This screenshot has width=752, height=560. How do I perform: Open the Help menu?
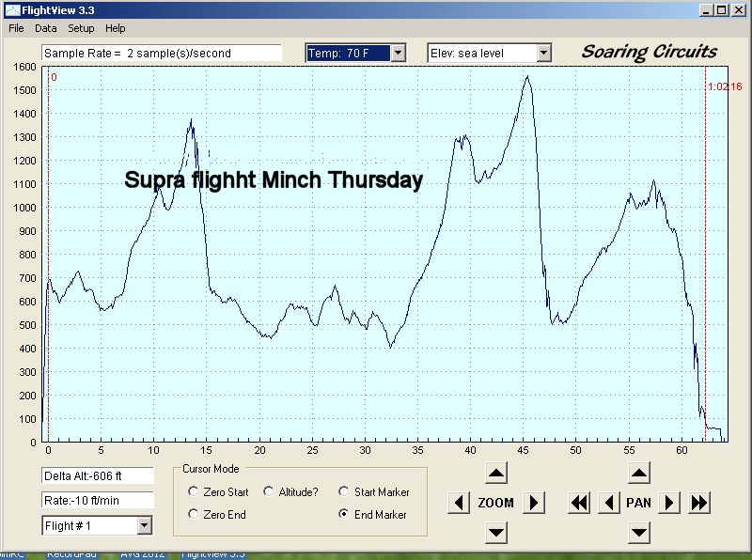[x=116, y=28]
